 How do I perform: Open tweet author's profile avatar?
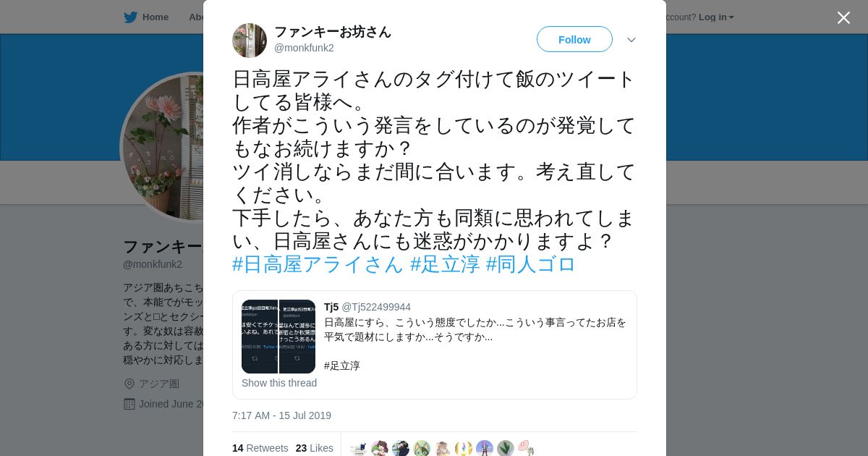250,41
